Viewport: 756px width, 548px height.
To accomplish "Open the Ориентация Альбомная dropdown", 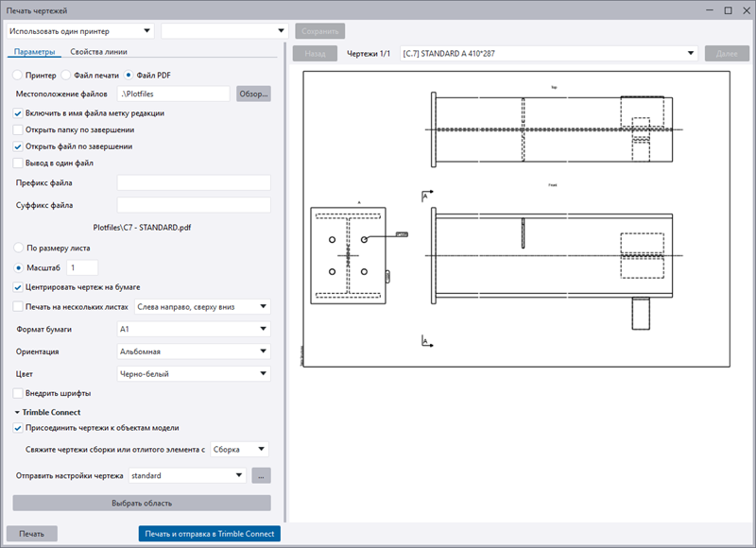I will click(x=194, y=351).
